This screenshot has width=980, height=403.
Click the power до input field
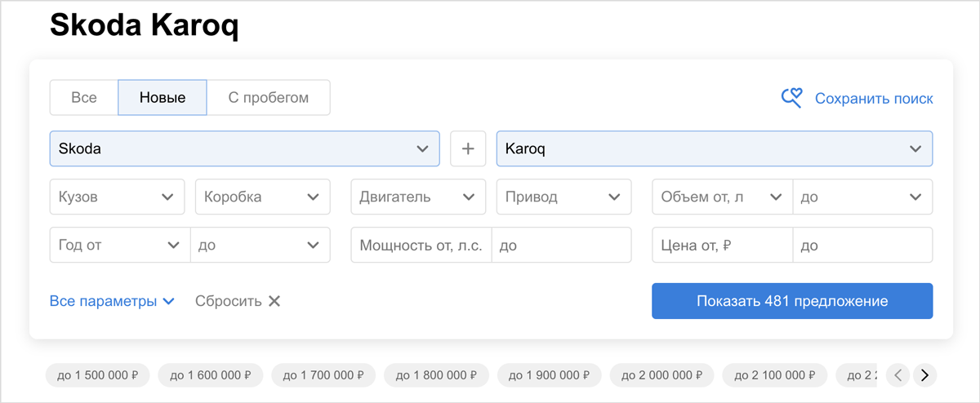(562, 246)
